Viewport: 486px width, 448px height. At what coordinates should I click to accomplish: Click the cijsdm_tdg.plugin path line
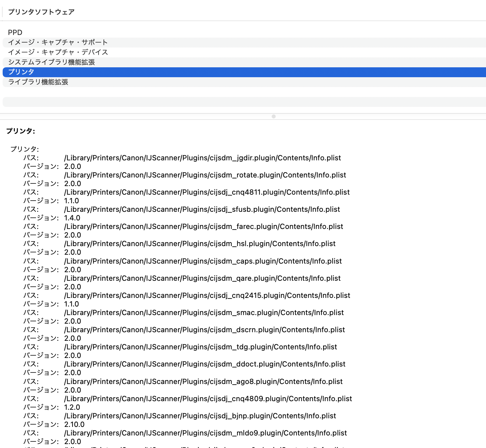point(200,347)
